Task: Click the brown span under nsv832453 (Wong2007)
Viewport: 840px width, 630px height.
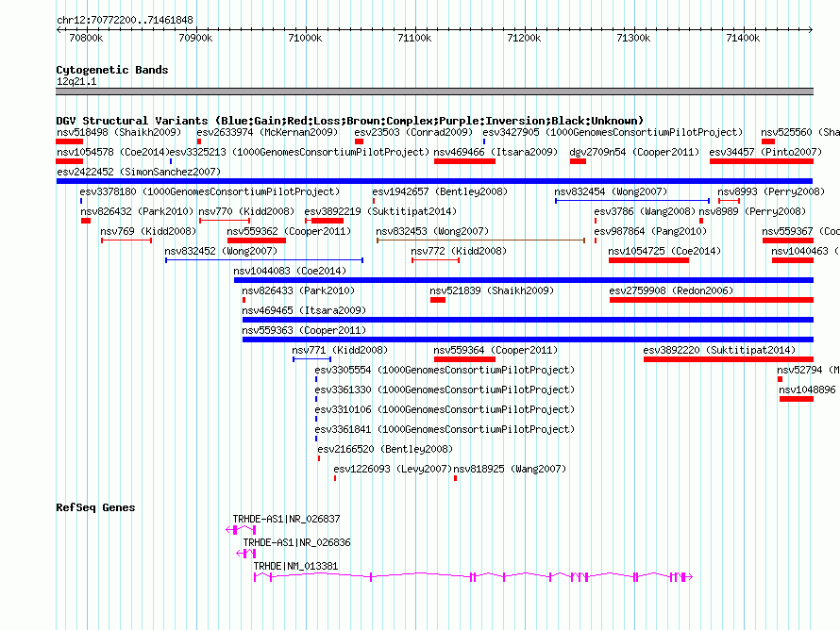Action: point(480,240)
